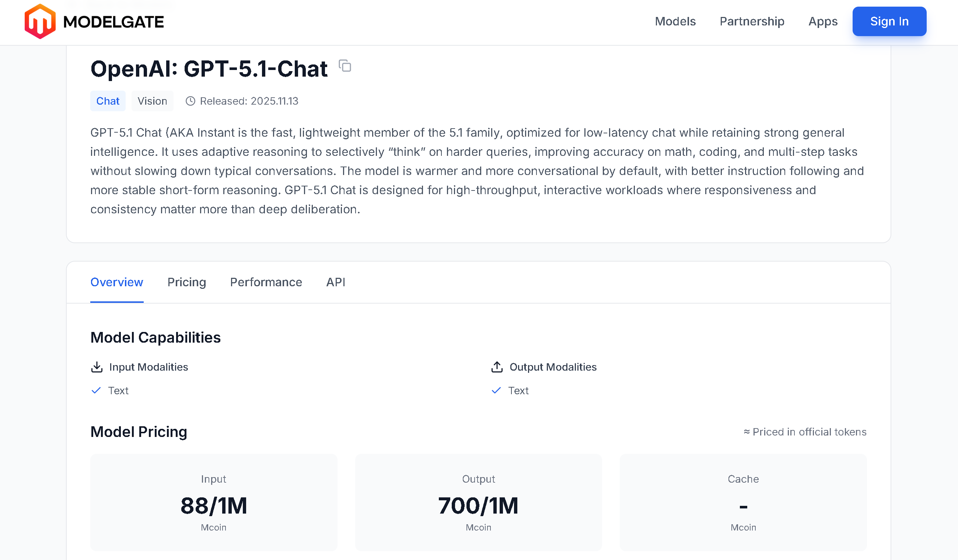Open the Apps navigation link
Image resolution: width=958 pixels, height=560 pixels.
click(823, 21)
